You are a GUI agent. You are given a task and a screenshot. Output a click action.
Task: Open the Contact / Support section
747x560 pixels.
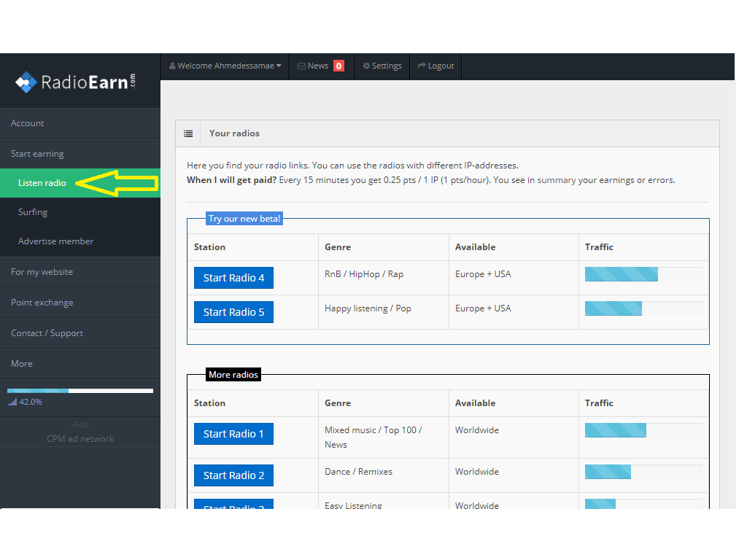point(80,332)
